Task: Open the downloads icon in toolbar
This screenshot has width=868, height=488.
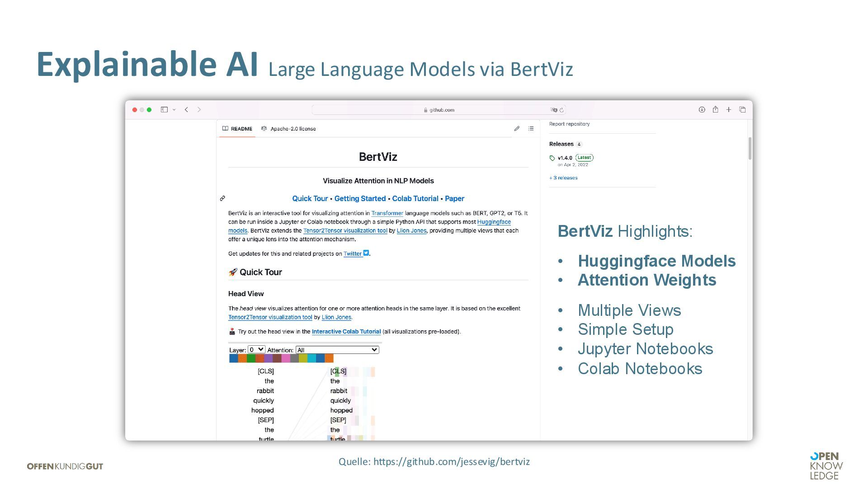Action: pyautogui.click(x=702, y=110)
